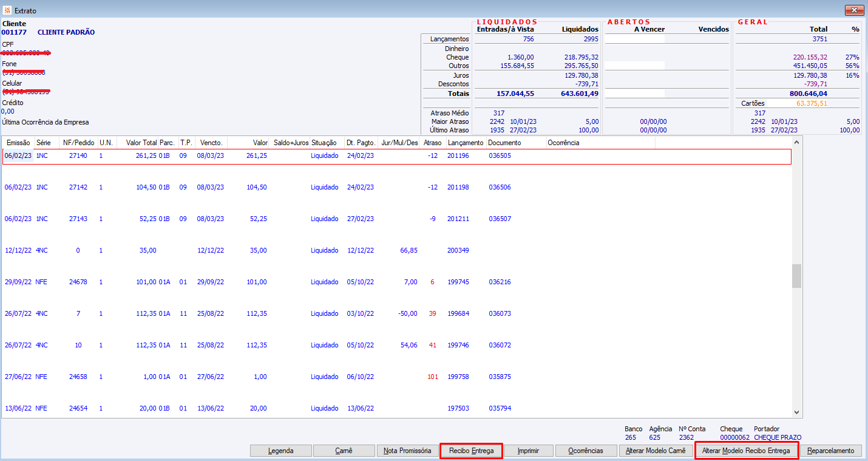Click Alterar Modelo Recibo Entrega button
Image resolution: width=868 pixels, height=461 pixels.
click(x=746, y=451)
